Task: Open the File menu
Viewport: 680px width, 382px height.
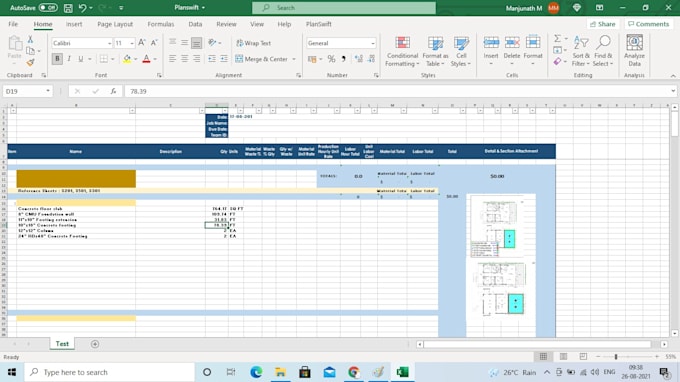Action: click(x=13, y=24)
